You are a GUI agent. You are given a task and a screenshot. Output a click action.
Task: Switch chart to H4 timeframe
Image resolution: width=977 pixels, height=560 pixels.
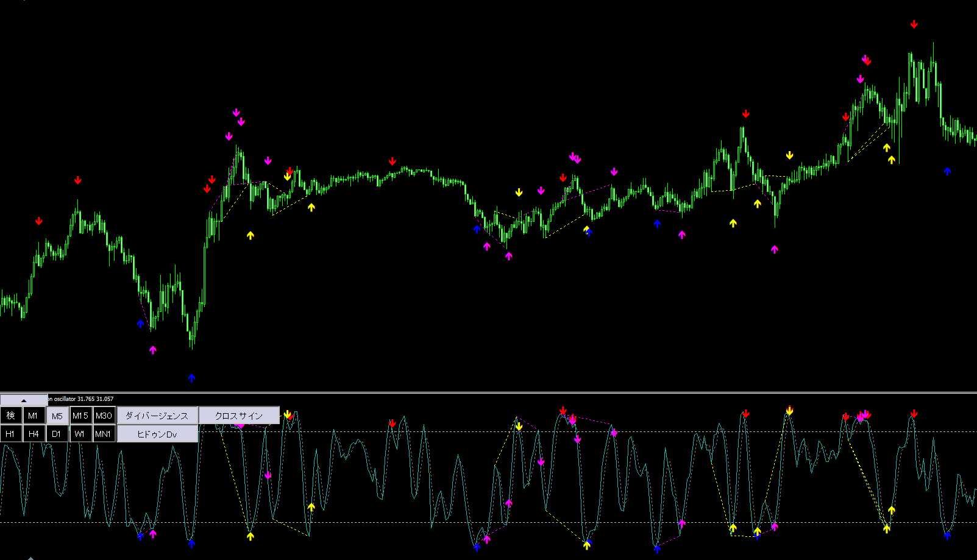[x=34, y=434]
